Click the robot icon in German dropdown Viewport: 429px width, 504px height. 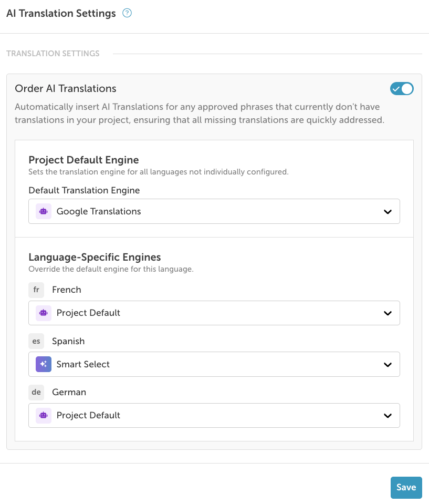click(x=44, y=415)
